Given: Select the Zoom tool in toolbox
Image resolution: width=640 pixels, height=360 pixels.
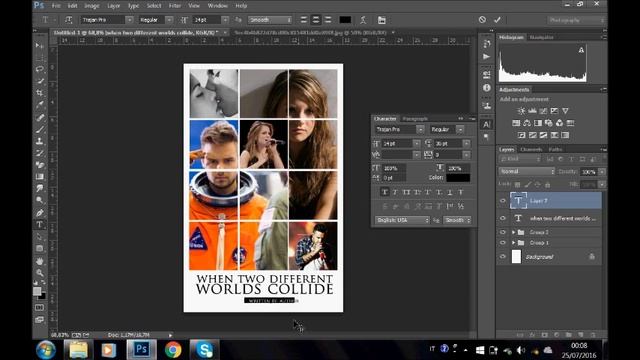Looking at the screenshot, I should tap(39, 273).
